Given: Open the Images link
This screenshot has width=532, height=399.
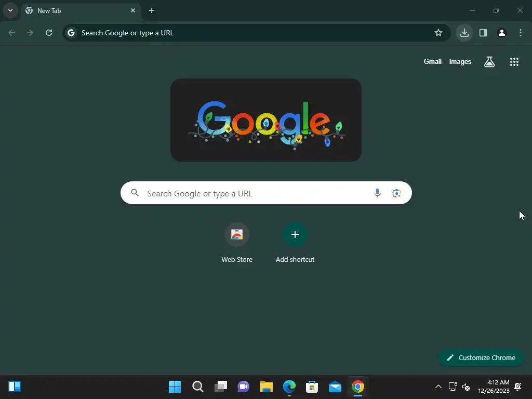Looking at the screenshot, I should pos(460,62).
